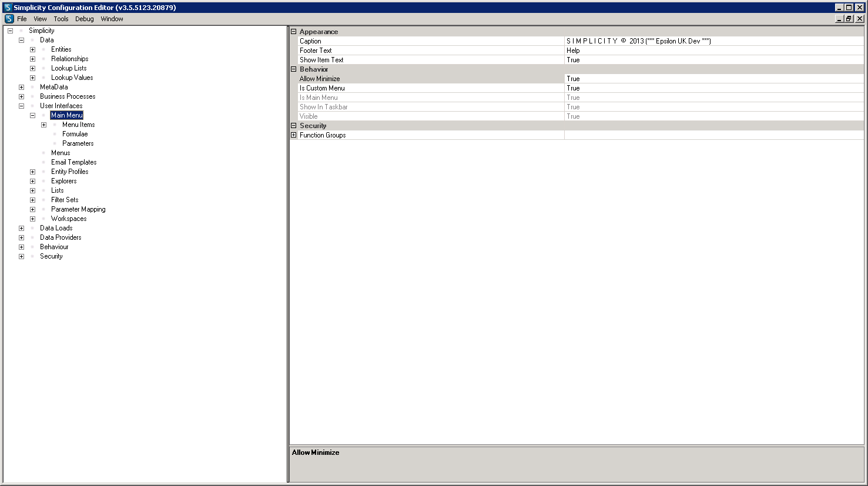Select the Data Providers tree item

[61, 237]
